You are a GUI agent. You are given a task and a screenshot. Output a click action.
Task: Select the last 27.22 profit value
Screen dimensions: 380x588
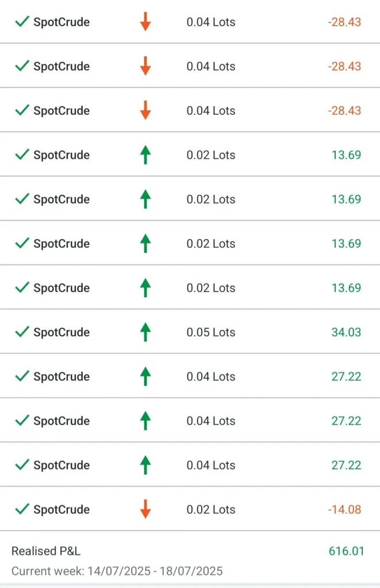click(346, 465)
